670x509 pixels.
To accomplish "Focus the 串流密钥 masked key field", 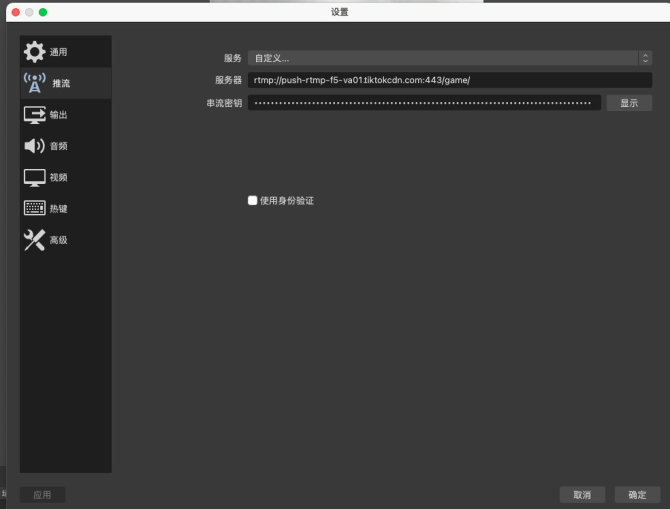I will pyautogui.click(x=424, y=103).
